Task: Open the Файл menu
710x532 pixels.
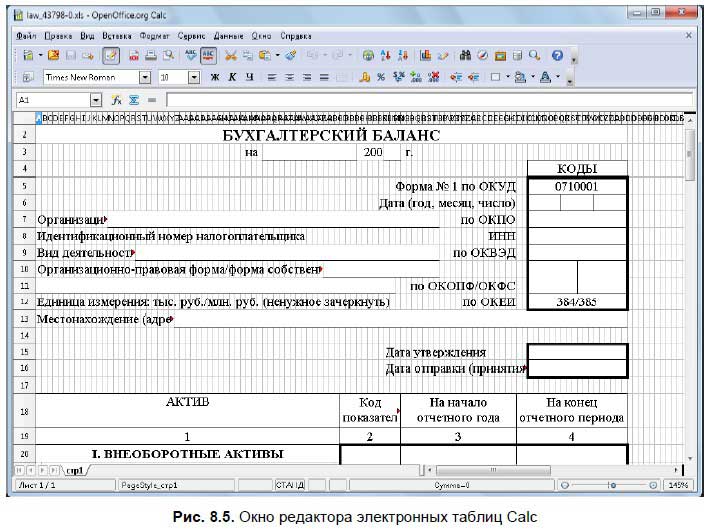Action: [27, 34]
